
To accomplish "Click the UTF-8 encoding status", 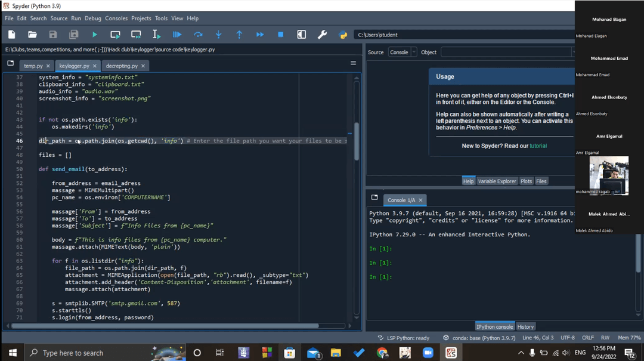I will (568, 338).
